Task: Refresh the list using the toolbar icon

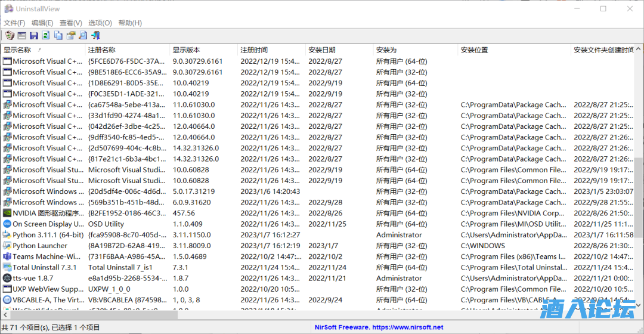Action: pyautogui.click(x=46, y=36)
